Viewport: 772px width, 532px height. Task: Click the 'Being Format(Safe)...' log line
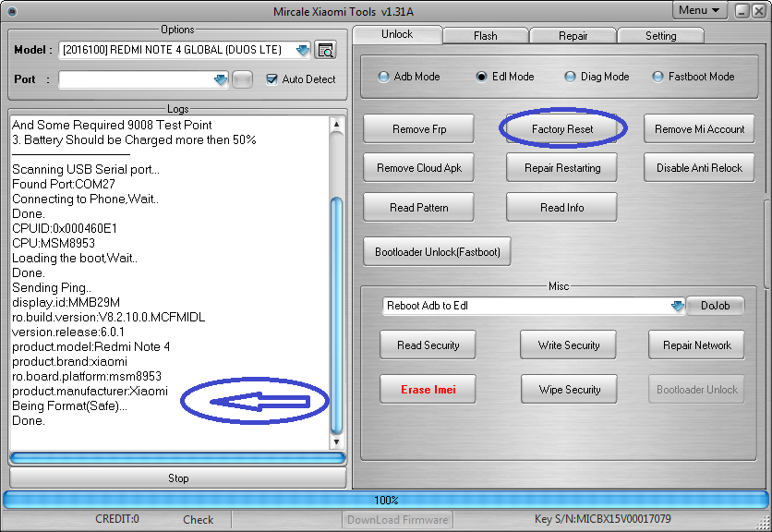69,405
